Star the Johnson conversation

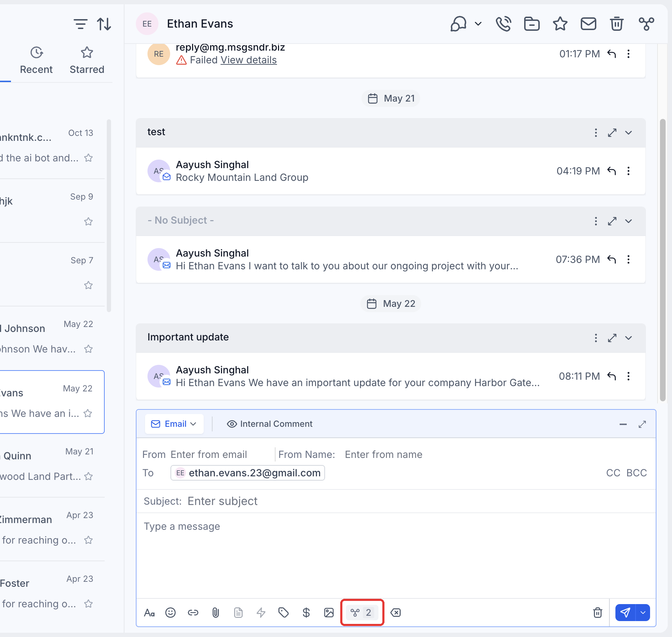88,349
